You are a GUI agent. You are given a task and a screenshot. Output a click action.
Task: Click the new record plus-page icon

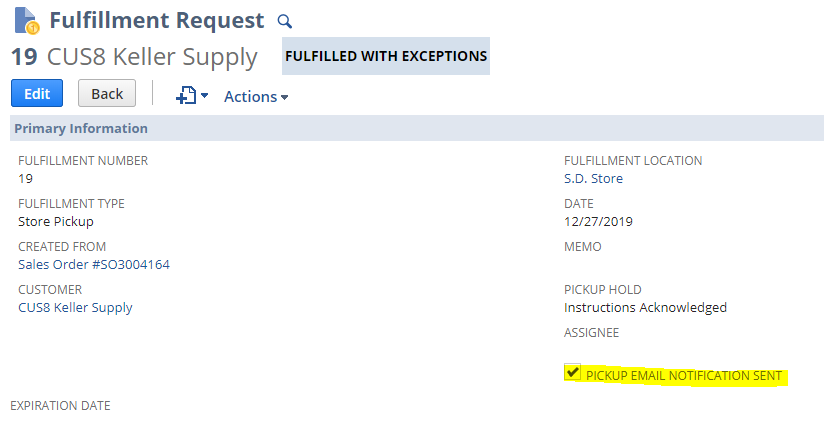(x=186, y=96)
